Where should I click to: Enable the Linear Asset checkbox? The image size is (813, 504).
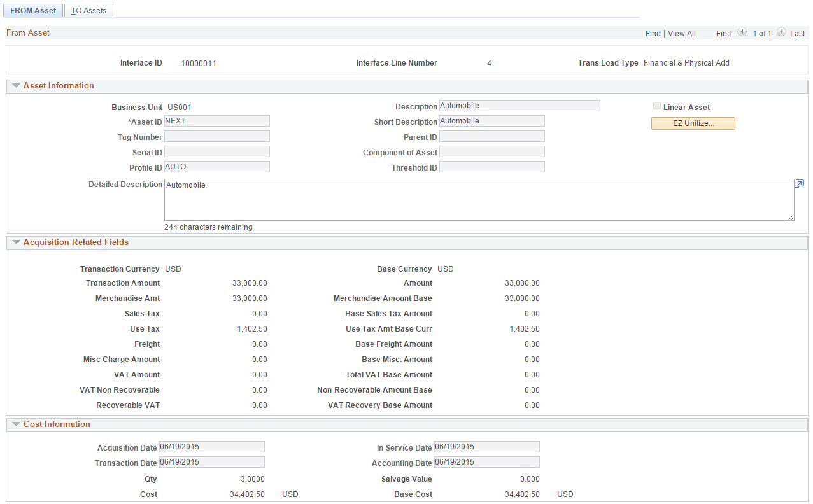click(x=656, y=106)
